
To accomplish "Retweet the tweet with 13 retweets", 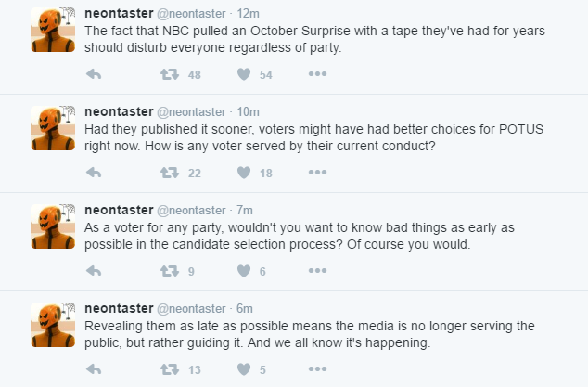I will click(170, 369).
